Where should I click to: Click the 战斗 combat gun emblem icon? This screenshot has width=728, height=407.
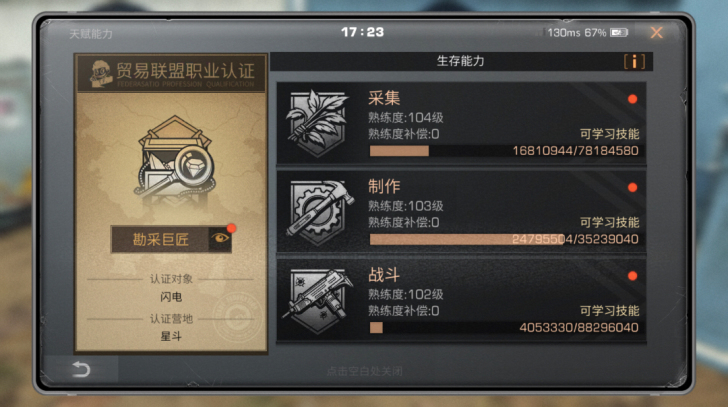318,300
